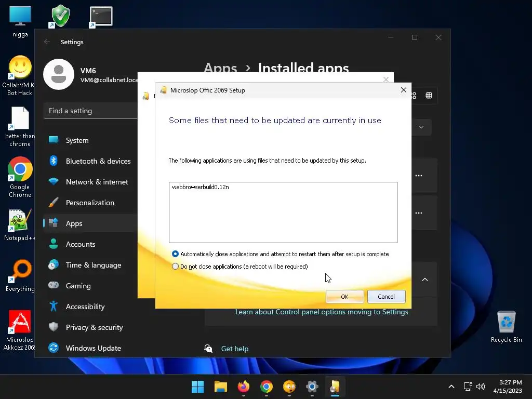This screenshot has width=532, height=399.
Task: Click the installer icon in taskbar
Action: click(335, 387)
